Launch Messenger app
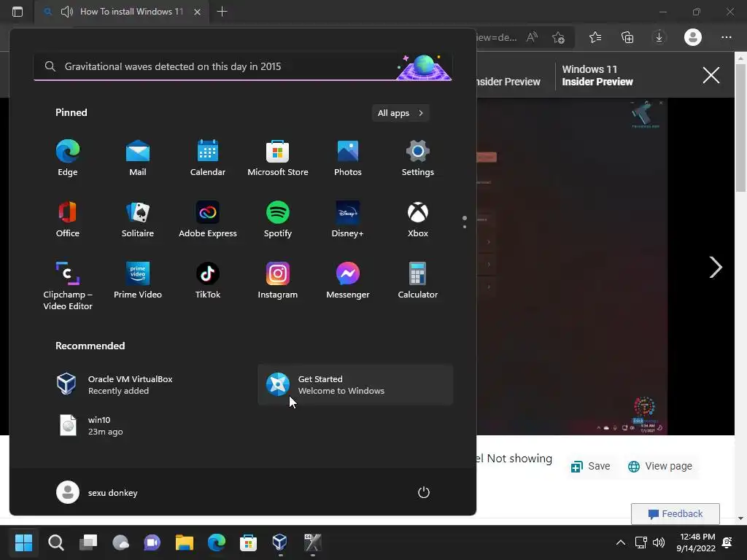Viewport: 747px width, 560px height. 348,281
